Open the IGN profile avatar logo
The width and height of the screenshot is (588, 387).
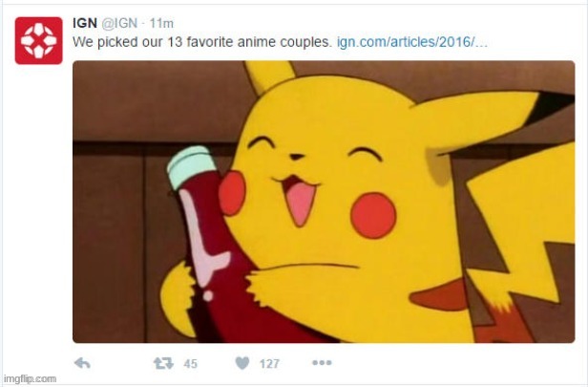coord(38,40)
